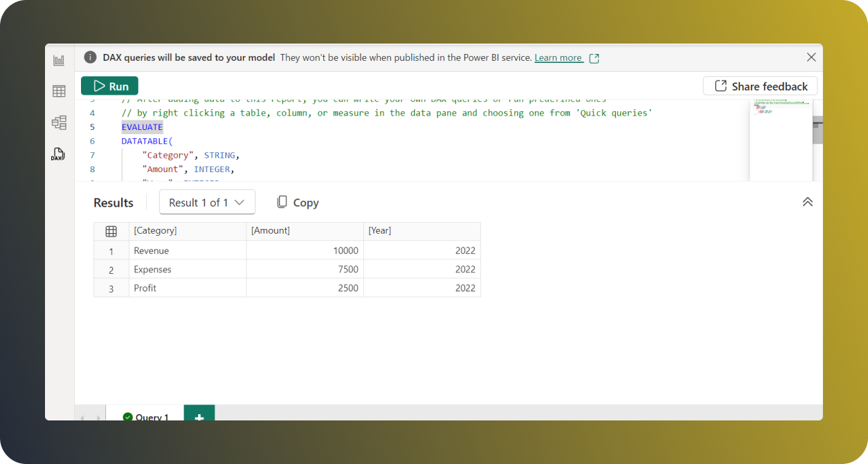868x464 pixels.
Task: Select the DAX query view icon
Action: pos(59,154)
